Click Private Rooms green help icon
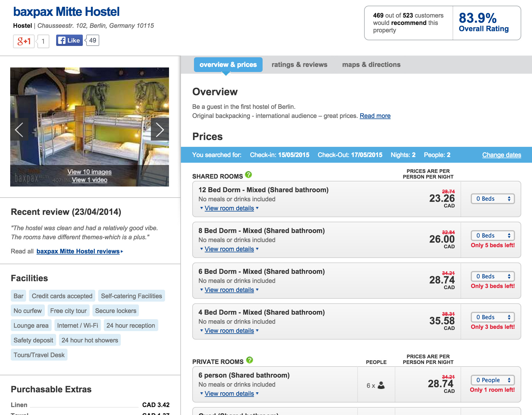The width and height of the screenshot is (532, 415). point(250,360)
